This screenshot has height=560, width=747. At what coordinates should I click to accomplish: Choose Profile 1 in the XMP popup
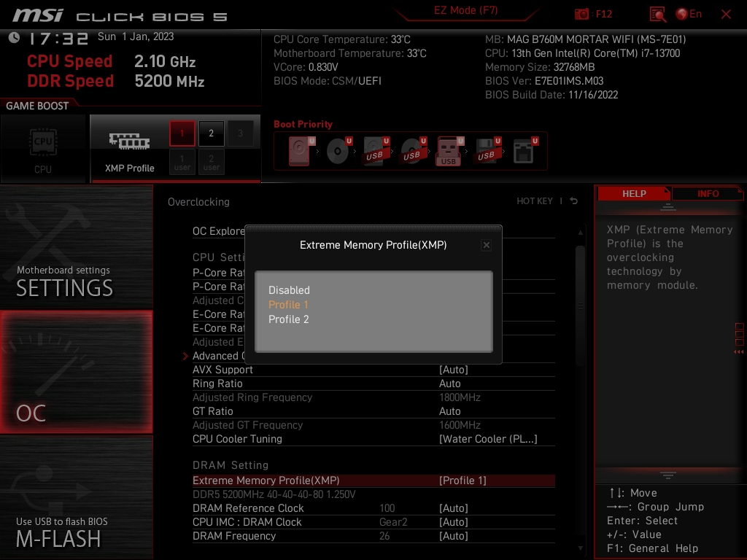[x=288, y=305]
